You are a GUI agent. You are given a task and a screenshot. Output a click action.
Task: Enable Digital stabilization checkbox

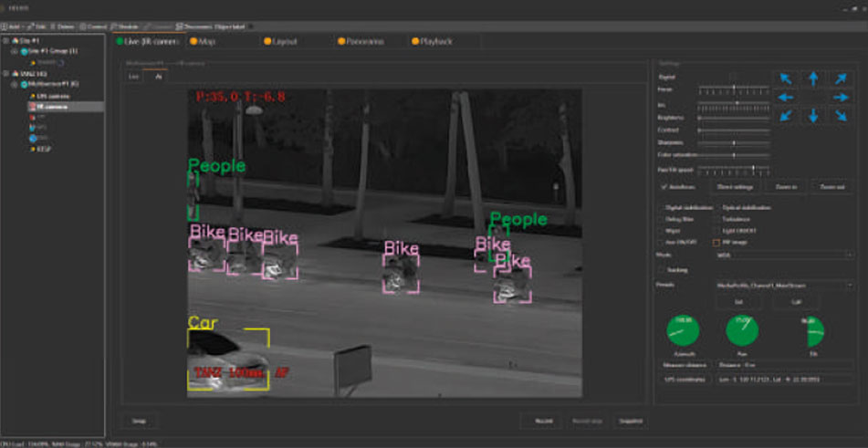pos(661,208)
